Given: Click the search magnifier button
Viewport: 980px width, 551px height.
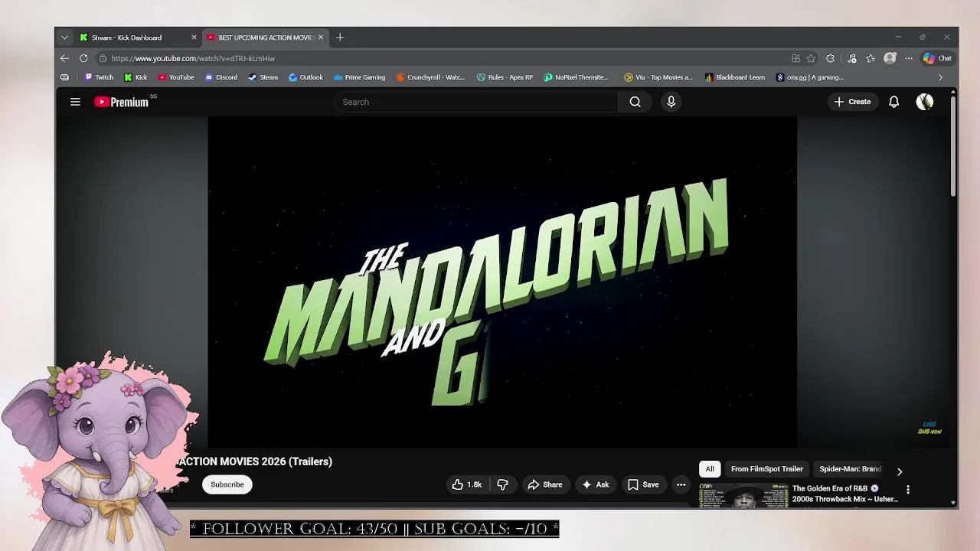Looking at the screenshot, I should [635, 102].
